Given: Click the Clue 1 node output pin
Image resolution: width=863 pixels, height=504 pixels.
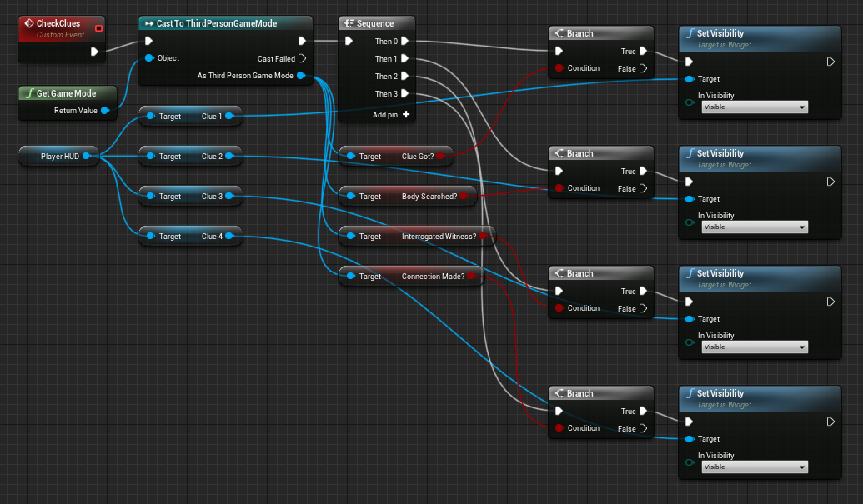Looking at the screenshot, I should tap(228, 117).
